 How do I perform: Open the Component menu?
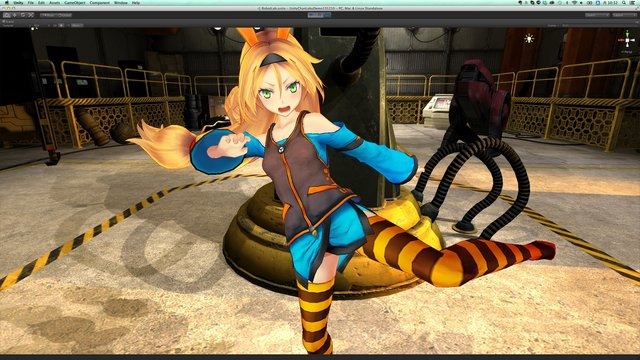coord(100,2)
